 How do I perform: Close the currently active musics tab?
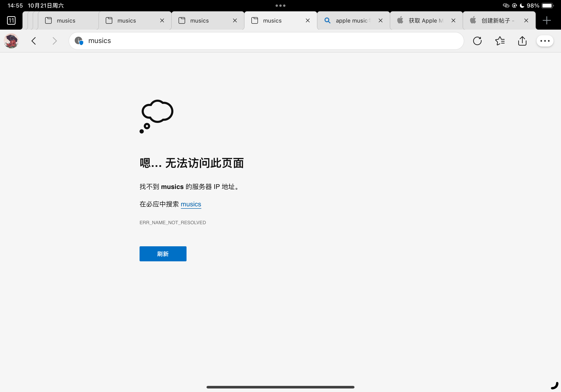pyautogui.click(x=308, y=20)
